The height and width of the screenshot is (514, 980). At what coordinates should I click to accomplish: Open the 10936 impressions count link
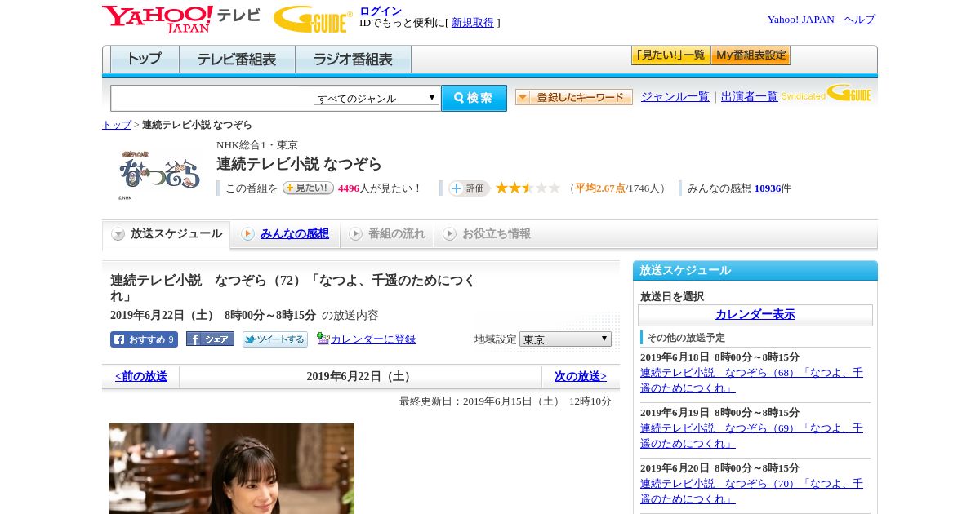[x=768, y=188]
